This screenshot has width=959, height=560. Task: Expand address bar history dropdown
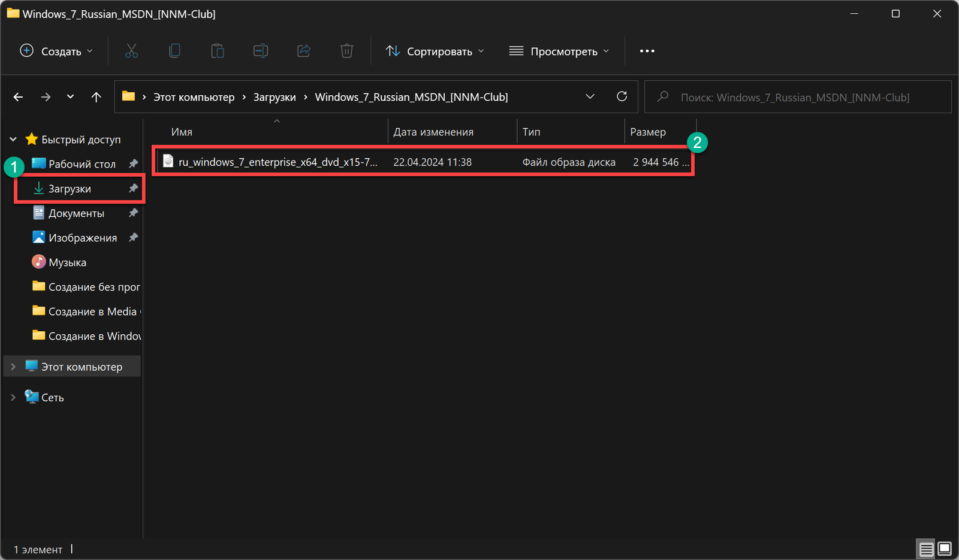point(590,96)
